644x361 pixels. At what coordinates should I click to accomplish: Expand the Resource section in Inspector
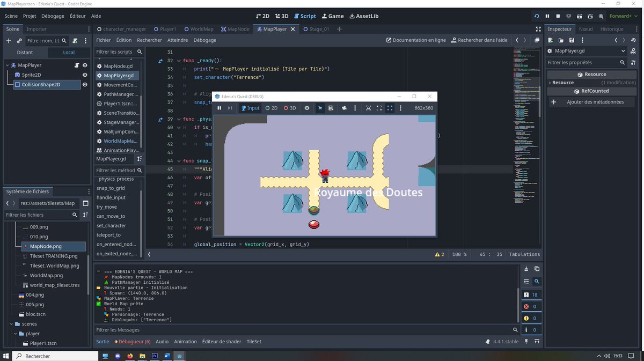(563, 83)
